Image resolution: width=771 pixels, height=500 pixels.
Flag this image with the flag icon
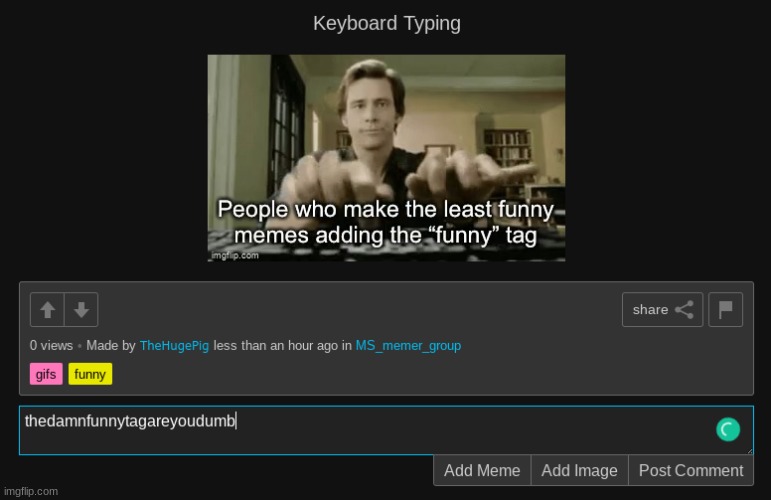click(725, 310)
